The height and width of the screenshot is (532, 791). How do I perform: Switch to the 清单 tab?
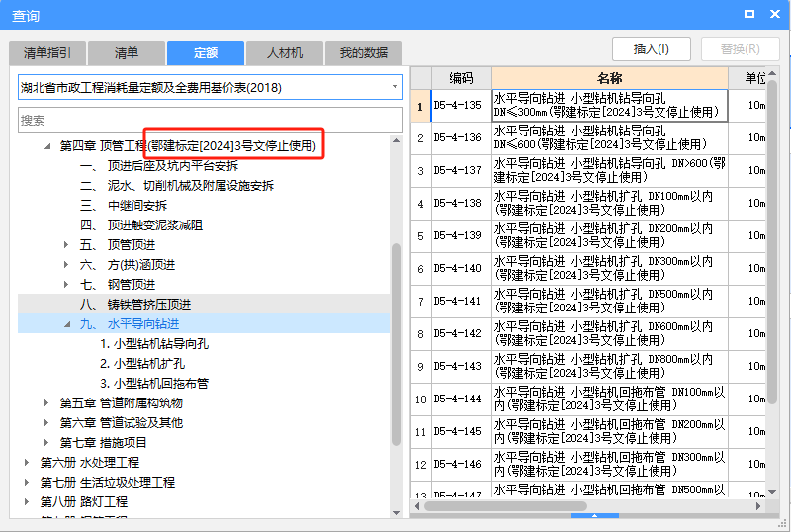point(127,53)
